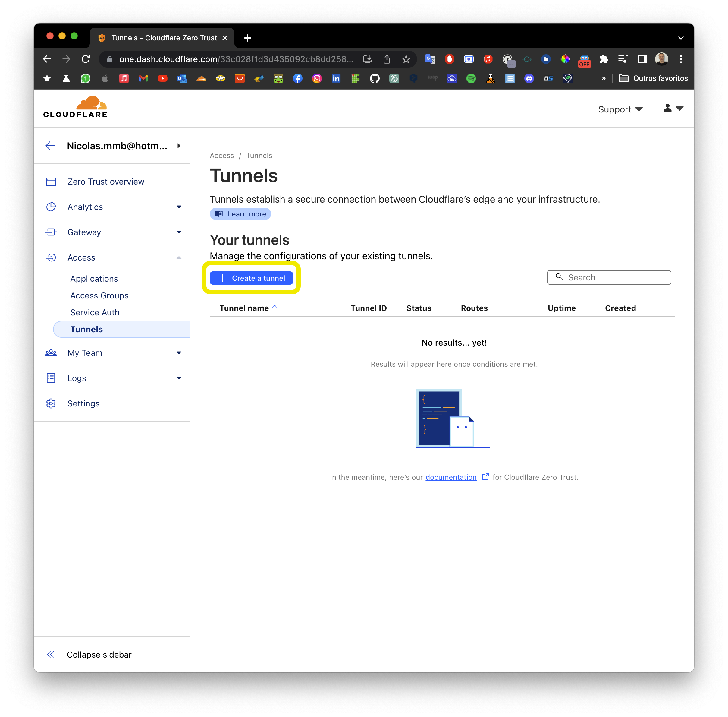Click Create a tunnel button
The width and height of the screenshot is (728, 717).
(251, 278)
